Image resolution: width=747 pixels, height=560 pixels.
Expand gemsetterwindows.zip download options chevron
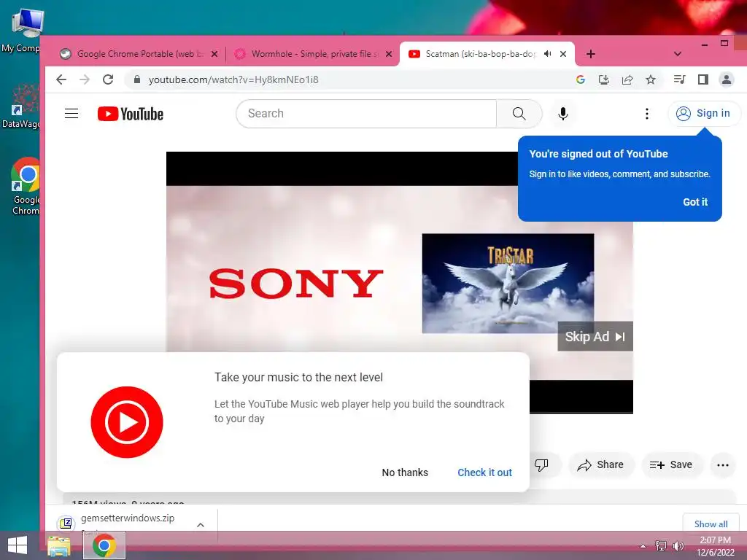(x=201, y=524)
